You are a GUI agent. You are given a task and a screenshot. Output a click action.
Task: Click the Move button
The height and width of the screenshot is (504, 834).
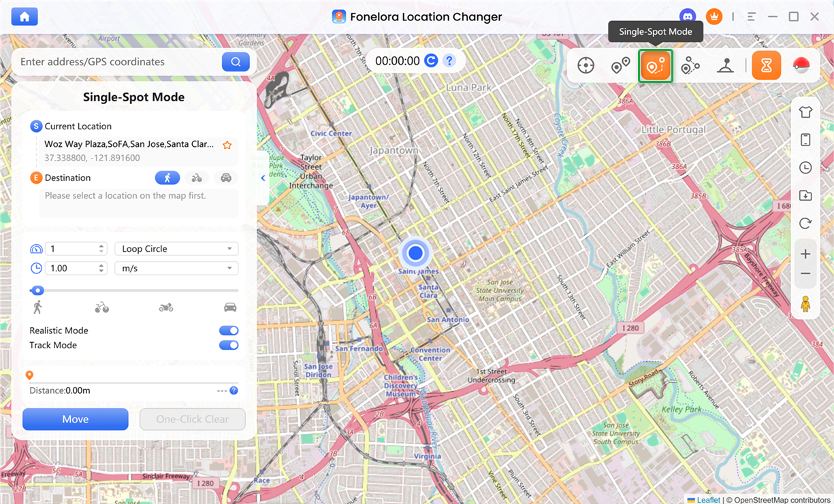(76, 420)
